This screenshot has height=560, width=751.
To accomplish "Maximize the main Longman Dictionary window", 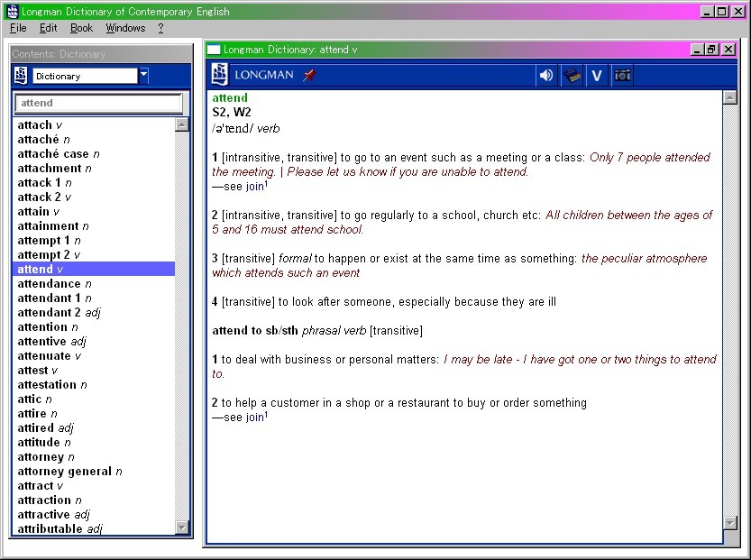I will [x=722, y=12].
